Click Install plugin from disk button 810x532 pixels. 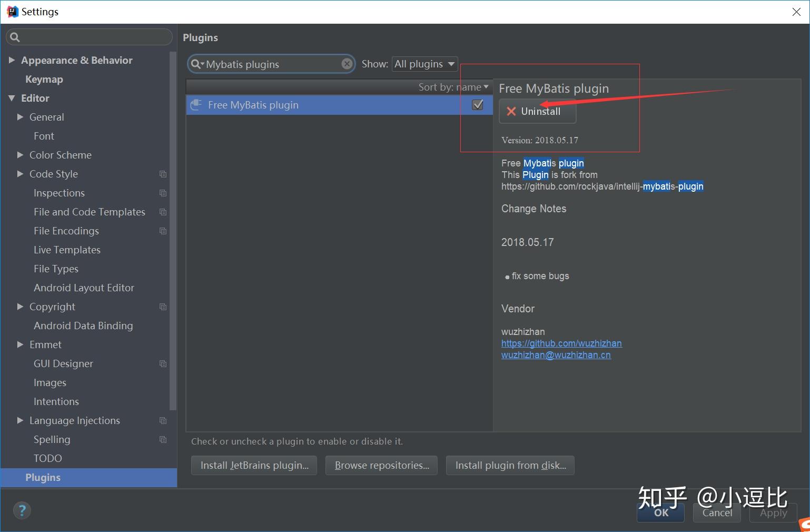click(510, 465)
